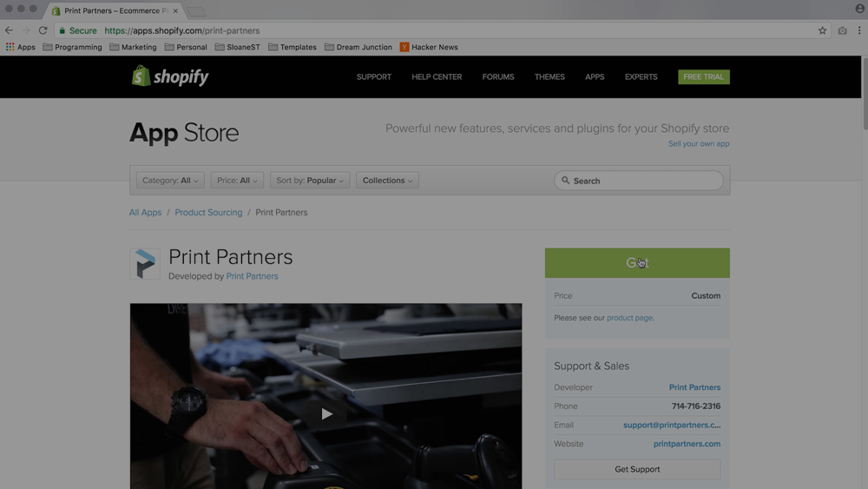Open EXPERTS in the navigation
The height and width of the screenshot is (489, 868).
click(x=641, y=77)
